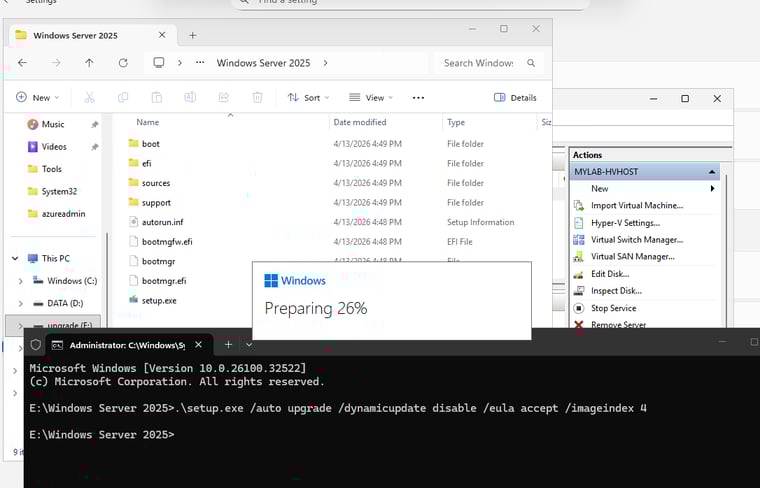Viewport: 760px width, 488px height.
Task: Select the Music quick access item
Action: pos(53,124)
